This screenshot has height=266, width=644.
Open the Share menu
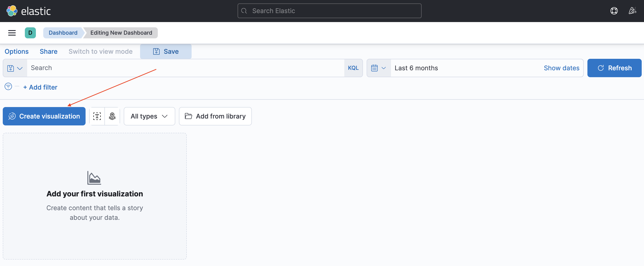coord(49,51)
